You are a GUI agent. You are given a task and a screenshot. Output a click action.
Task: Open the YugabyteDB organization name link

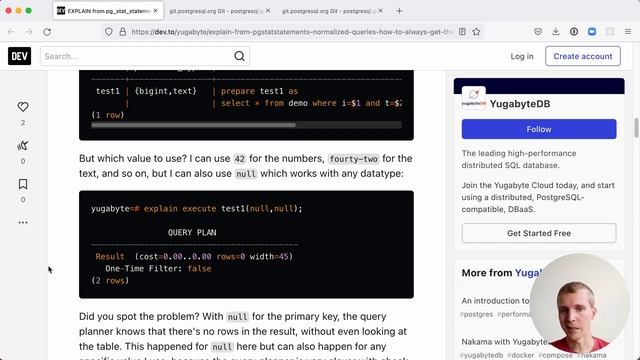coord(520,104)
